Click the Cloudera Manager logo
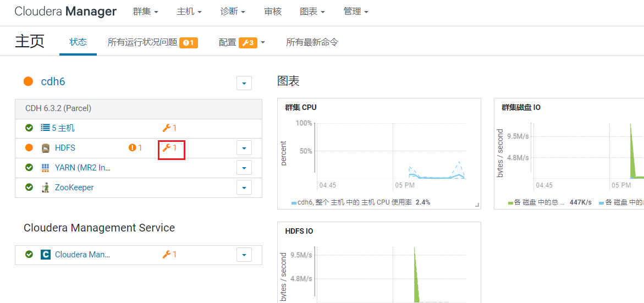 [65, 12]
